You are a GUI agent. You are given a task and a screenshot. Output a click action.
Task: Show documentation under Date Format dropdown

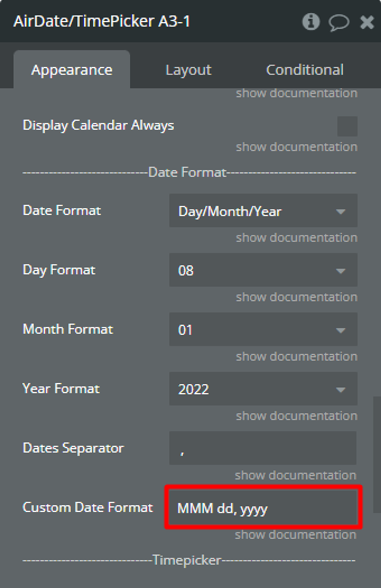coord(297,237)
